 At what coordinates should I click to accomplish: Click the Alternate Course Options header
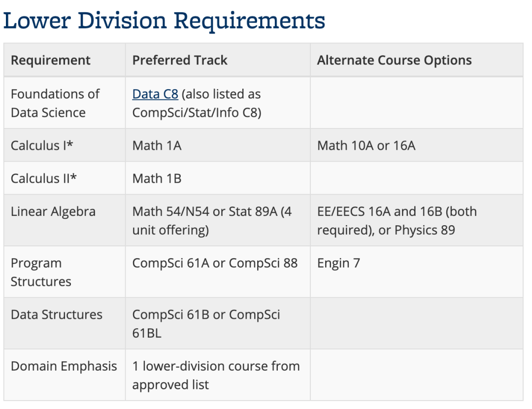point(394,60)
